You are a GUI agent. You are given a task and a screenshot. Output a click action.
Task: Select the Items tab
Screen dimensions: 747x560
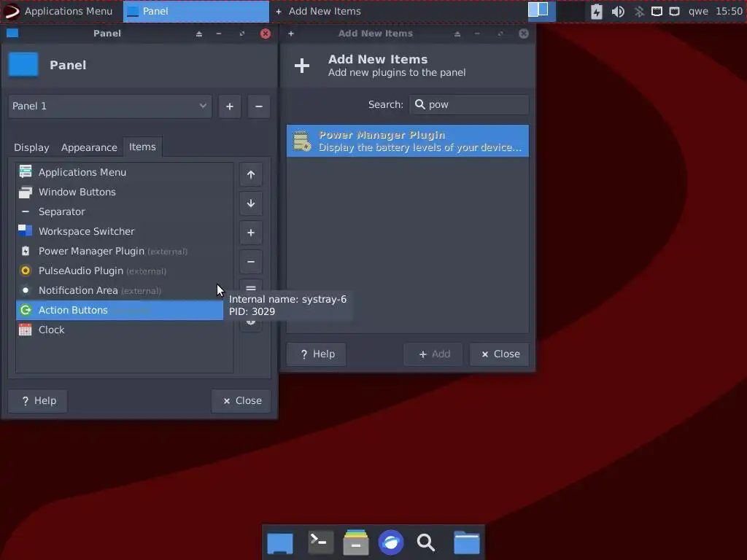click(142, 147)
